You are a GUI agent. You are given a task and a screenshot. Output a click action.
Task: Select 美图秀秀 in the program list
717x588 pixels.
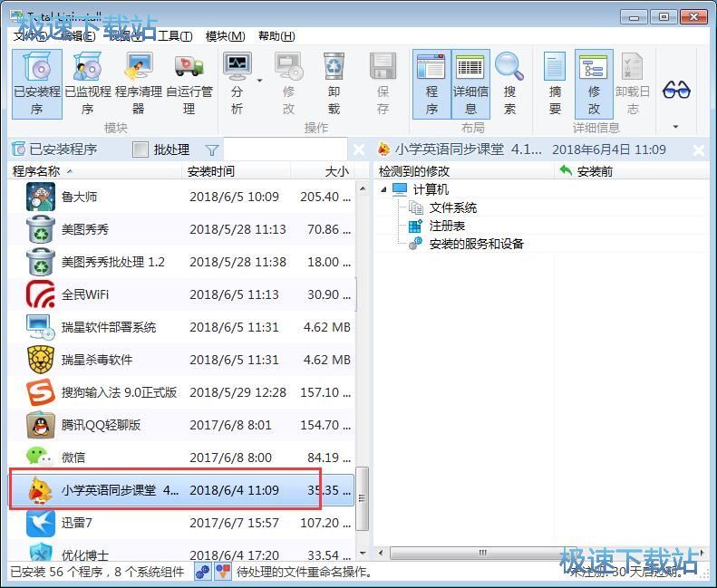coord(181,229)
